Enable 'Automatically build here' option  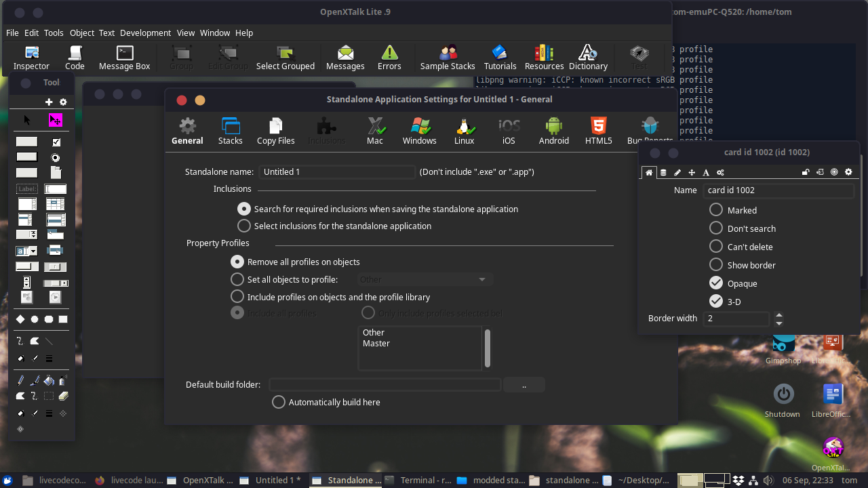pos(279,402)
